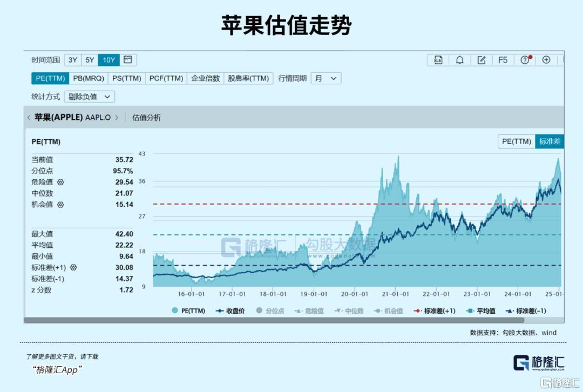Open settings gear beside 标准差(+1)
The width and height of the screenshot is (583, 392).
(x=74, y=268)
